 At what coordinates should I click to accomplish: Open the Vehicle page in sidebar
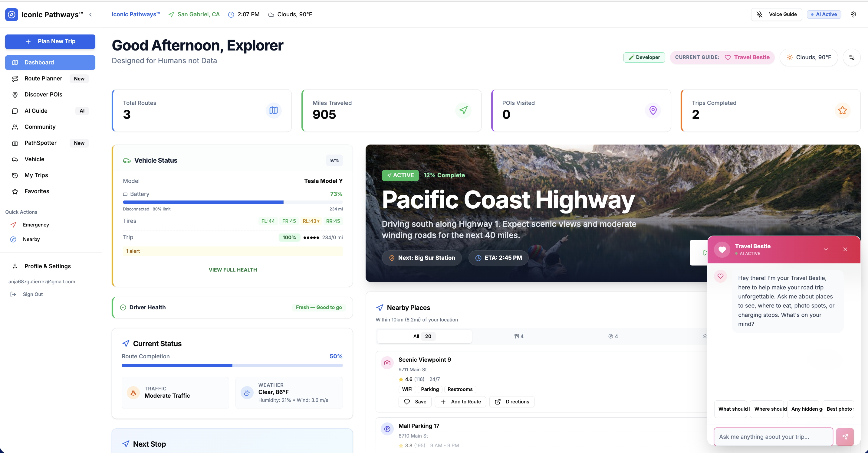(50, 159)
